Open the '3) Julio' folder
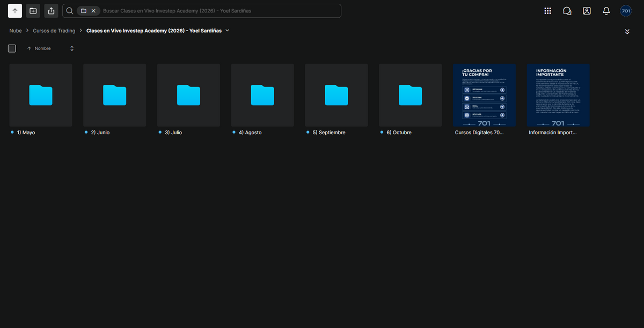Screen dimensions: 644x328 click(188, 95)
